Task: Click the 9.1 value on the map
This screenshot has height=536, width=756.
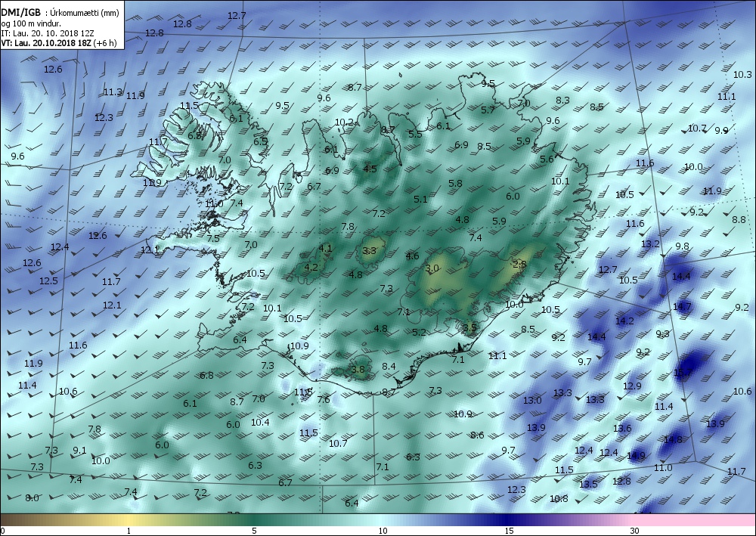Action: click(79, 451)
